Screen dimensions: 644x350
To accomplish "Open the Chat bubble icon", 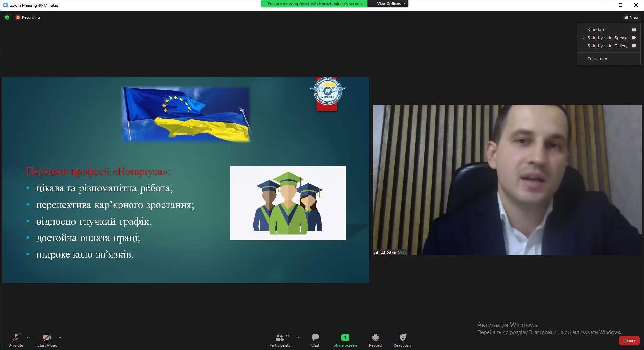I will pos(315,337).
